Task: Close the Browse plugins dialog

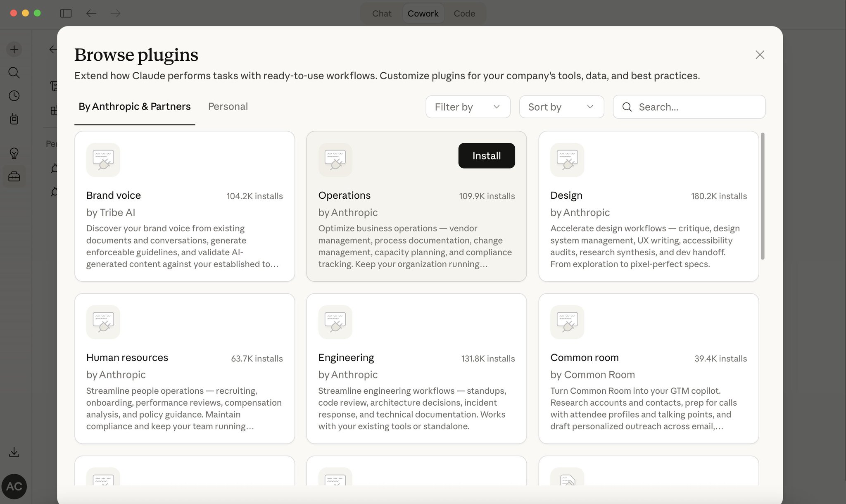Action: 760,55
